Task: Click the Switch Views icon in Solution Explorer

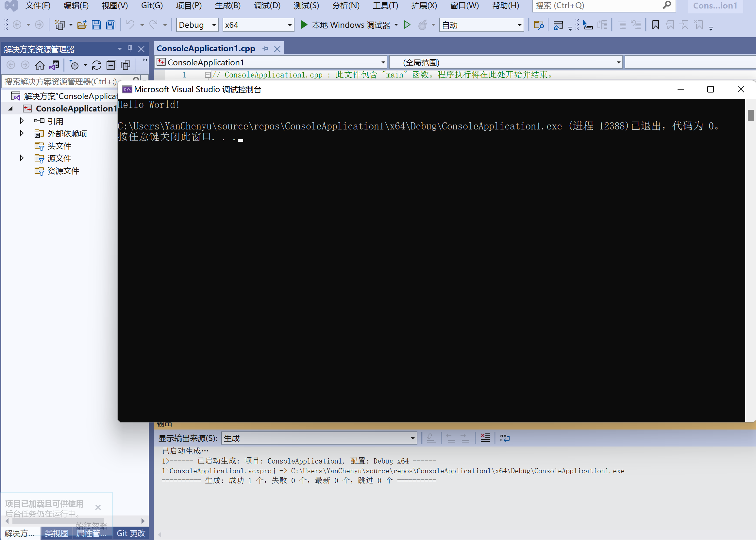Action: pyautogui.click(x=54, y=65)
